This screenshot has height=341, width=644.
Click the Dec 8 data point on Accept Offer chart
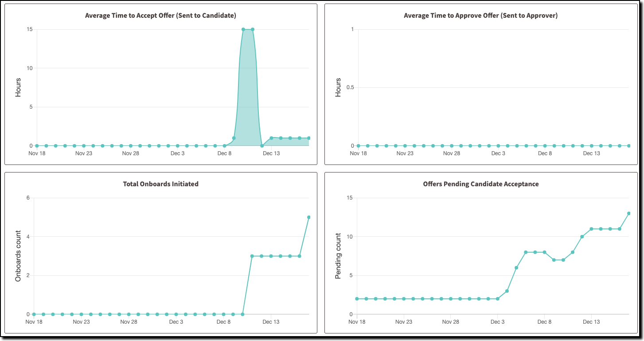tap(224, 145)
